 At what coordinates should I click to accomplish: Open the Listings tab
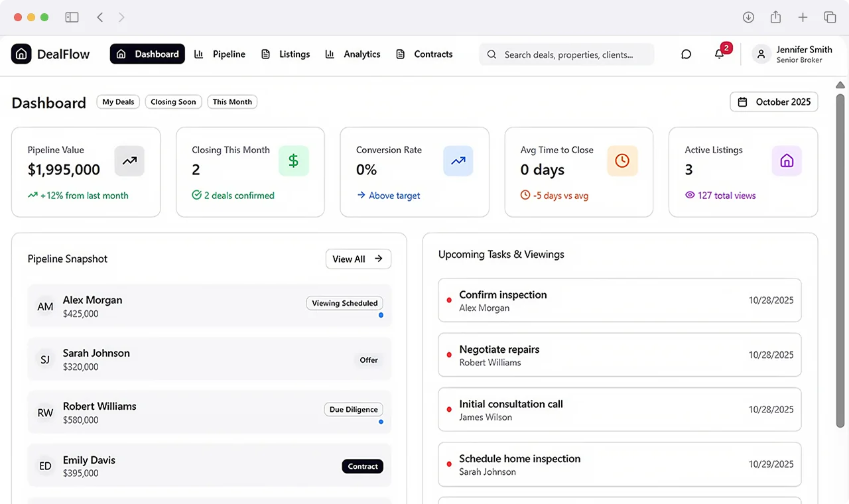tap(285, 54)
